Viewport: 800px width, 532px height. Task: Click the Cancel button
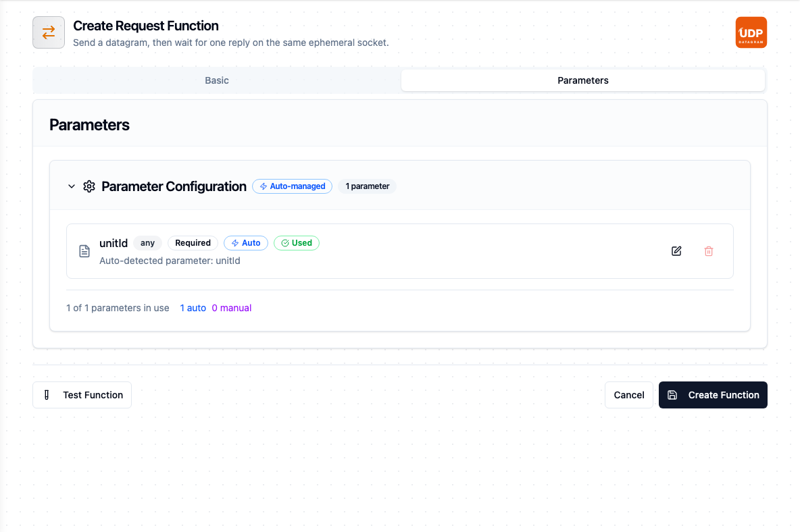click(629, 395)
